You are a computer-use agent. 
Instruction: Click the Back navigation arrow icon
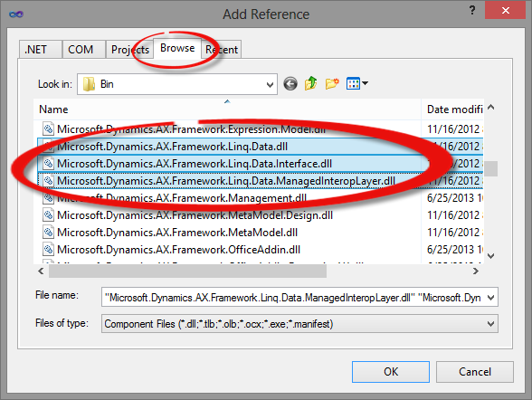290,83
